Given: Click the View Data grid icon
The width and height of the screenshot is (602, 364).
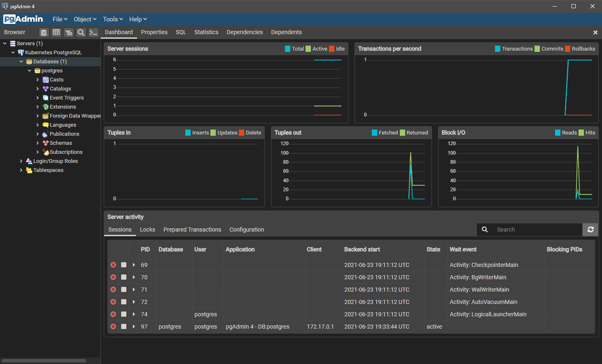Looking at the screenshot, I should pyautogui.click(x=56, y=32).
